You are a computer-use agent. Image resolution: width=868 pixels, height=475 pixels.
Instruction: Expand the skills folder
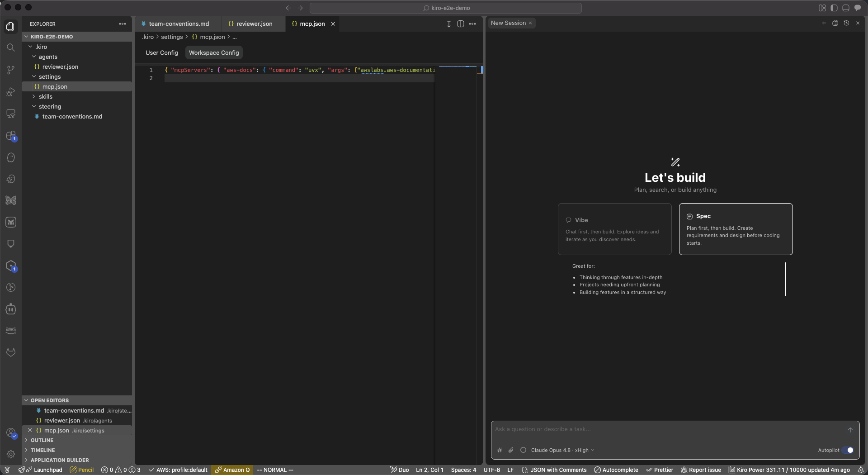34,96
